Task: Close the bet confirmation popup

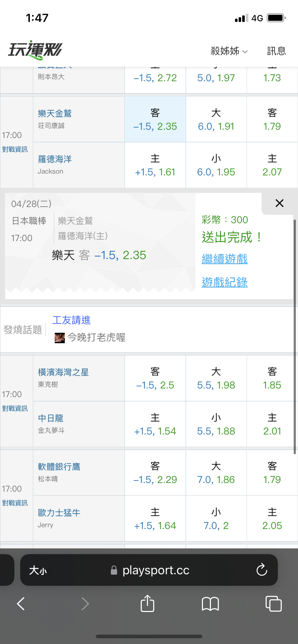Action: click(x=279, y=203)
